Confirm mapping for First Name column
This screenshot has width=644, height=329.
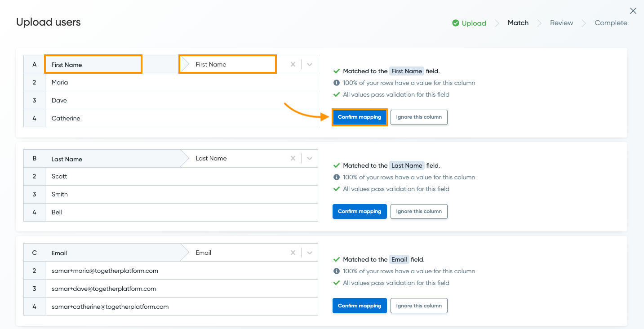click(x=360, y=117)
